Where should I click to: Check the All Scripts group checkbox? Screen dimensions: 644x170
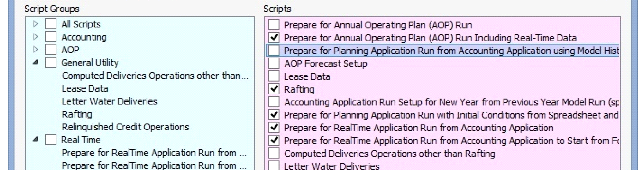[51, 24]
